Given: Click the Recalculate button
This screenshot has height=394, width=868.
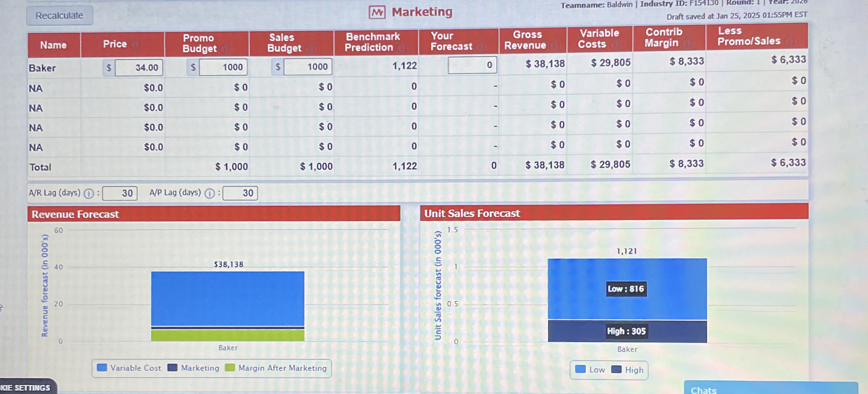Looking at the screenshot, I should tap(59, 15).
